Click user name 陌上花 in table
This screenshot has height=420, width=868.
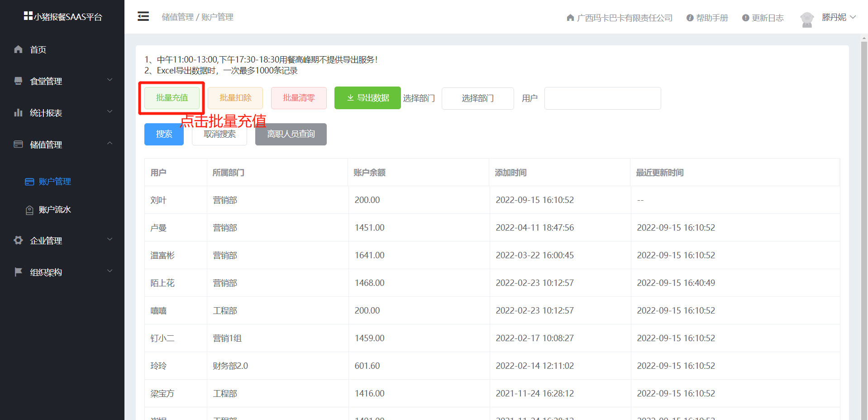click(162, 283)
